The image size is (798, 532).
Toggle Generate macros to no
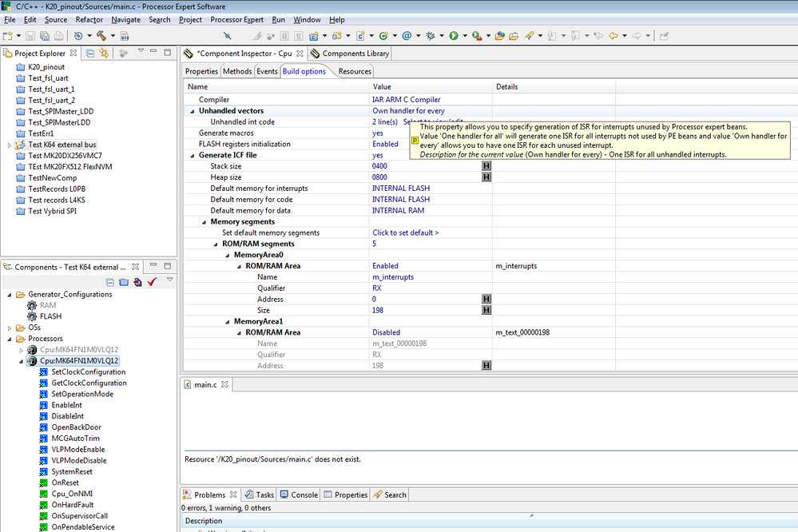[377, 133]
